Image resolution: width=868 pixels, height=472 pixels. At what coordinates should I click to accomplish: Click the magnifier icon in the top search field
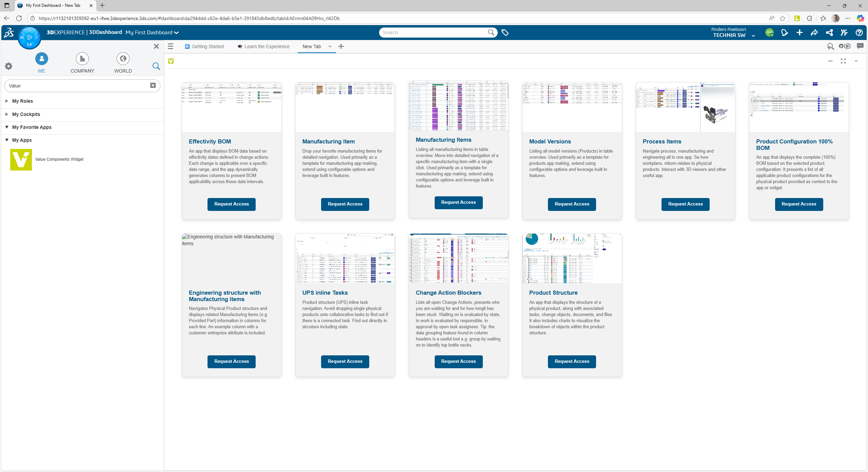coord(491,33)
